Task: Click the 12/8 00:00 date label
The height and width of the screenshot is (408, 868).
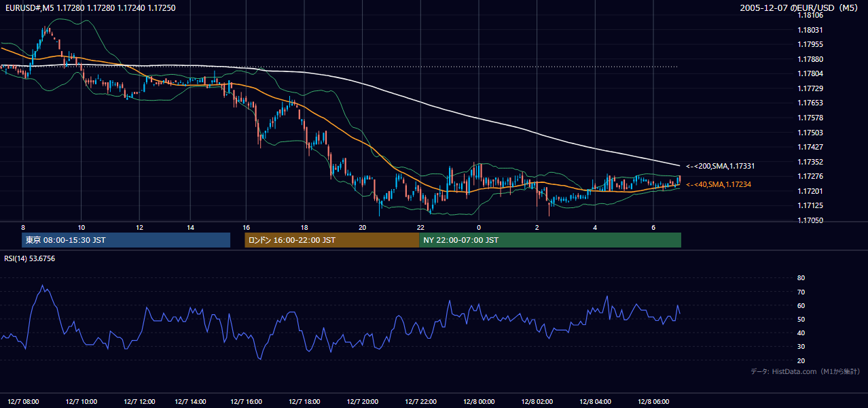Action: pos(478,402)
